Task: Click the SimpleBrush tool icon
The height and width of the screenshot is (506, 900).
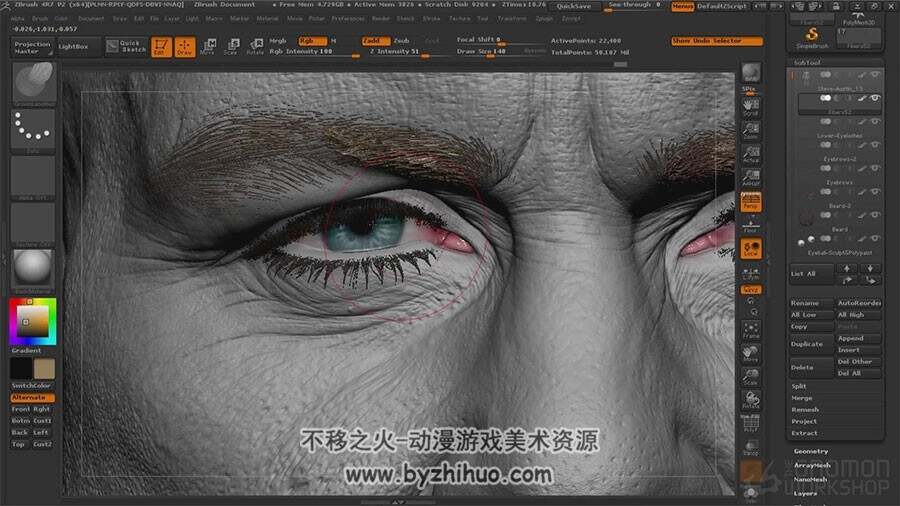Action: (812, 38)
